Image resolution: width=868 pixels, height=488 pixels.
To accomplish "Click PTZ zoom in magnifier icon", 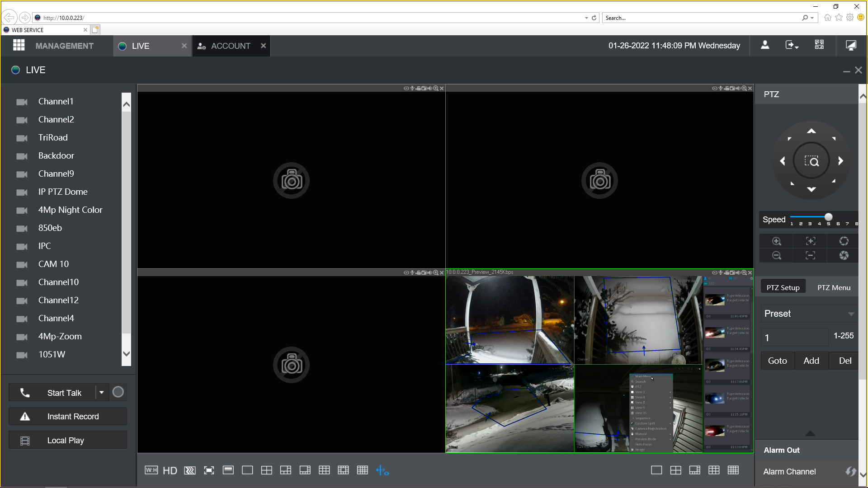I will click(777, 241).
